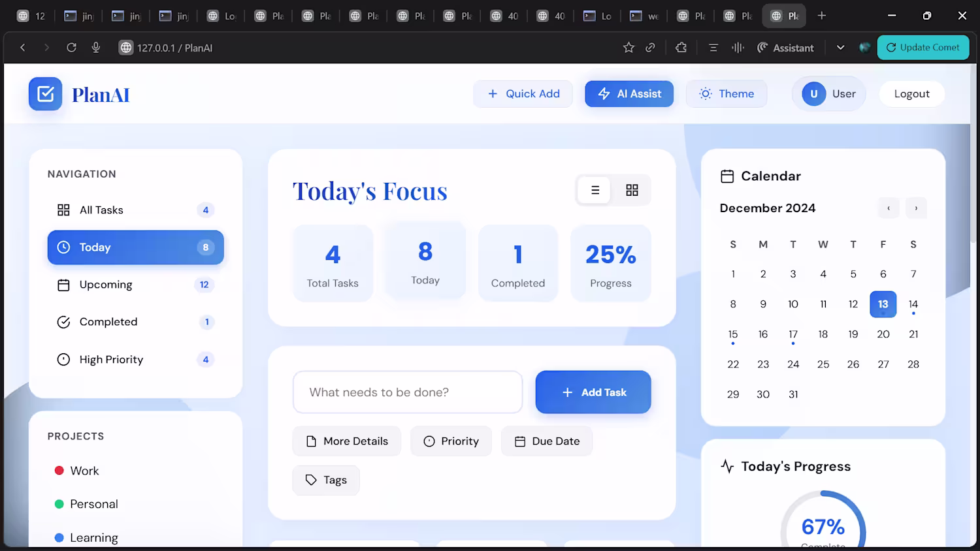Click the User profile name
Viewport: 980px width, 551px height.
844,94
